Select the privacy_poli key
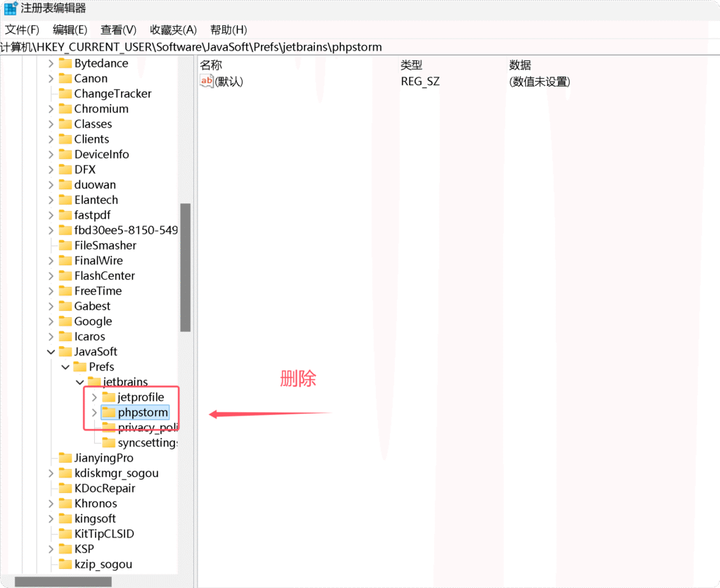Viewport: 720px width, 588px height. [x=148, y=428]
